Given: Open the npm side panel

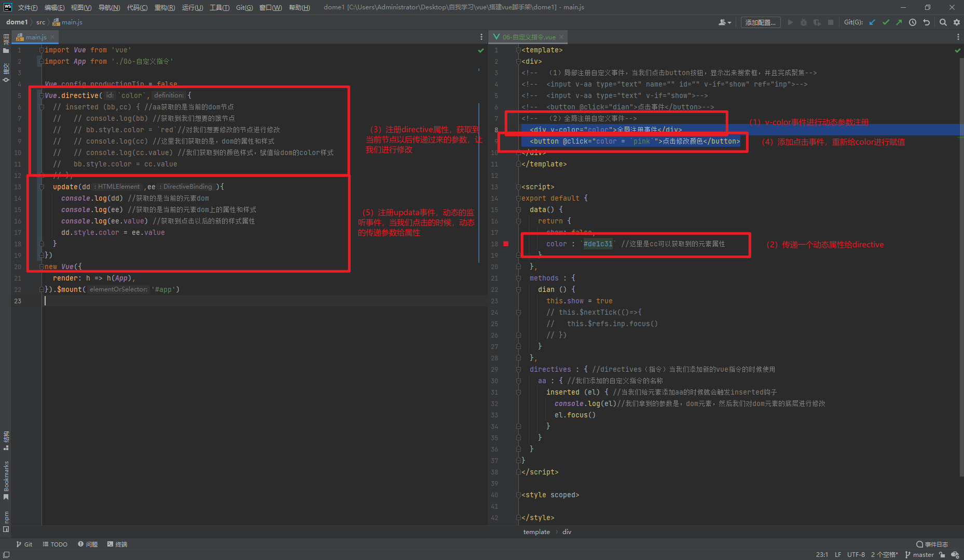Looking at the screenshot, I should (6, 521).
